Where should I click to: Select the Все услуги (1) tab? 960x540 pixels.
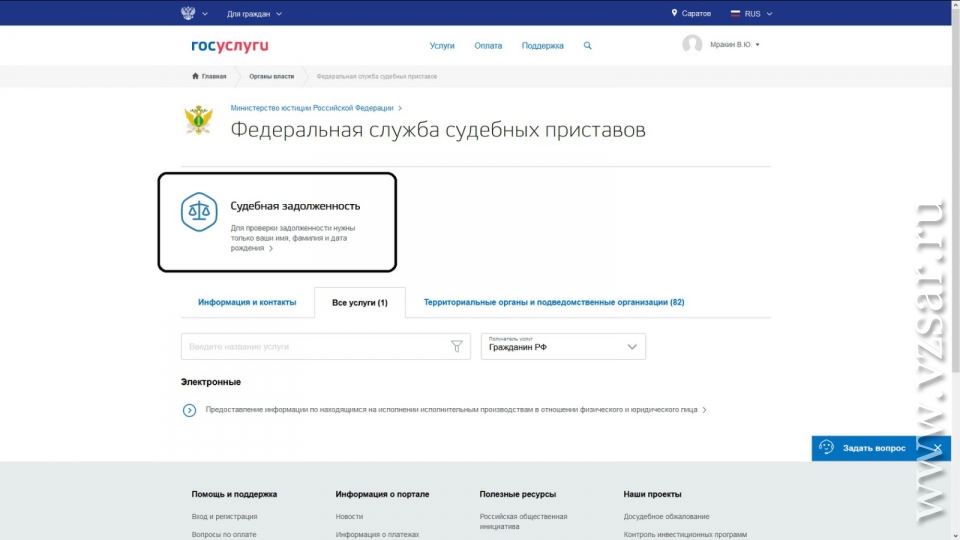coord(359,302)
